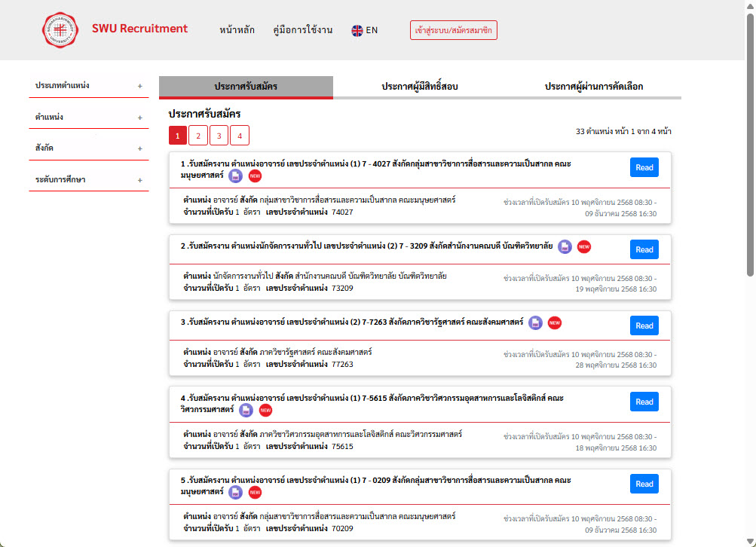This screenshot has width=756, height=547.
Task: Click the เข้าสู่ระบบ/สมัครสมาชิก login button
Action: [454, 30]
